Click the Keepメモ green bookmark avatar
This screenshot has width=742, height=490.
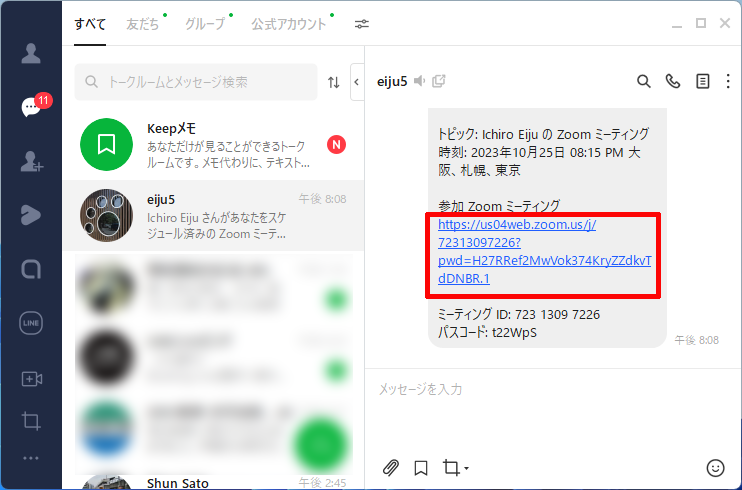106,144
